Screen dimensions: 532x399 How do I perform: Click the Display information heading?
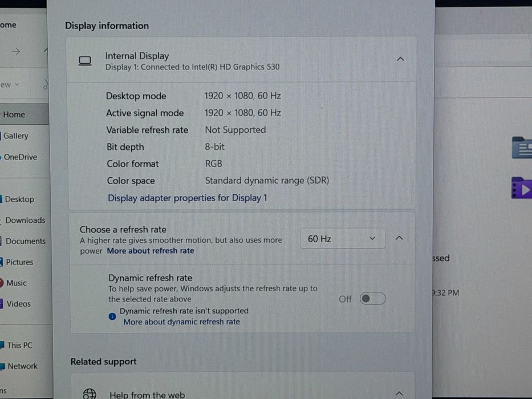(107, 26)
